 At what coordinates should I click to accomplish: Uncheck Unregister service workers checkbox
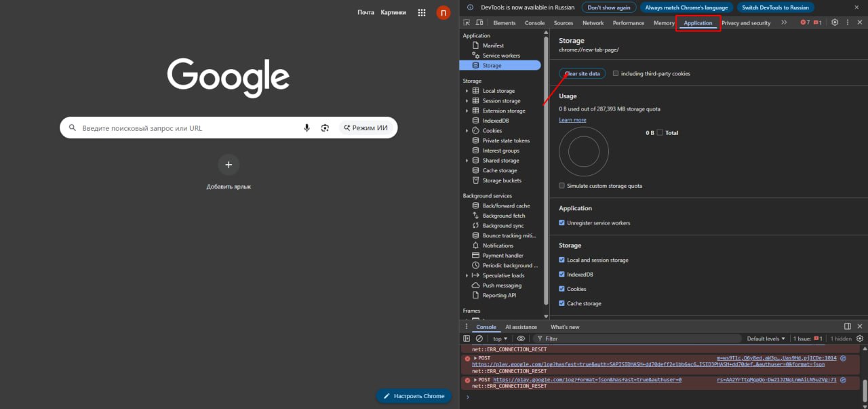click(561, 222)
